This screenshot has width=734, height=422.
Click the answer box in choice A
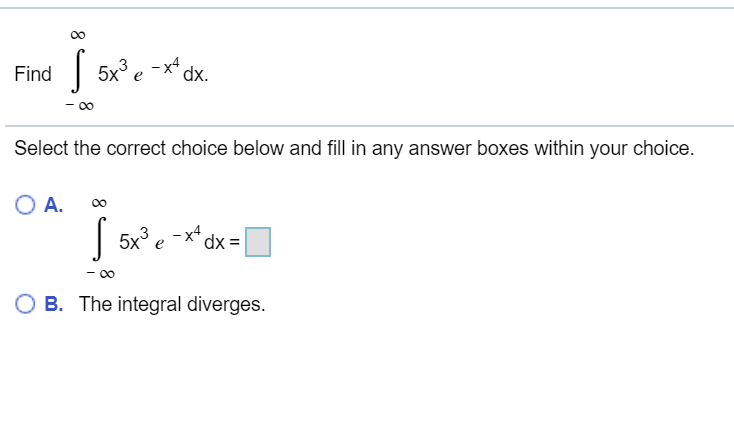coord(258,242)
